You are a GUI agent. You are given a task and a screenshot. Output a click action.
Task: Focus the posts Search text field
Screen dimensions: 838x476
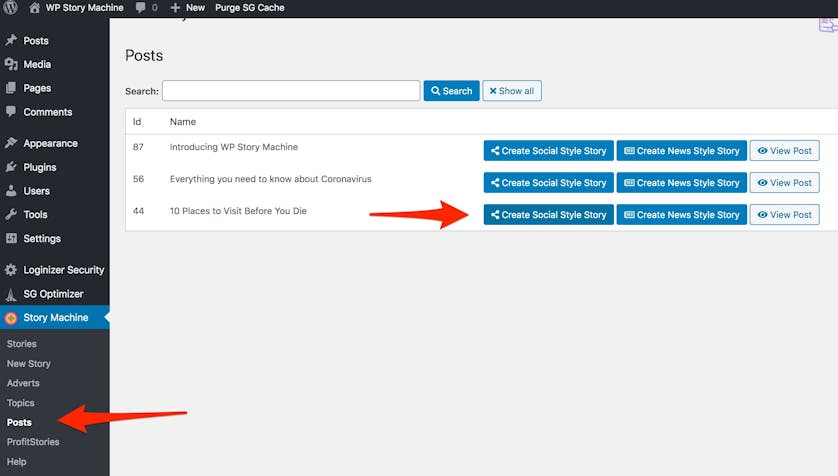(x=290, y=91)
